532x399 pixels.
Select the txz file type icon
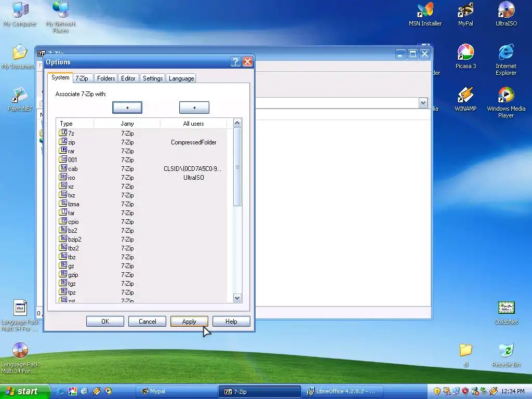pos(63,195)
